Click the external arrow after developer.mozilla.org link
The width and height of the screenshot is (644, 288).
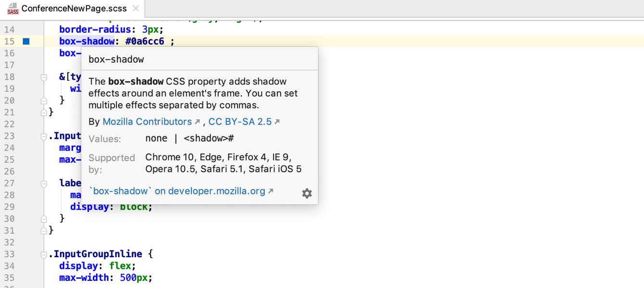click(271, 191)
